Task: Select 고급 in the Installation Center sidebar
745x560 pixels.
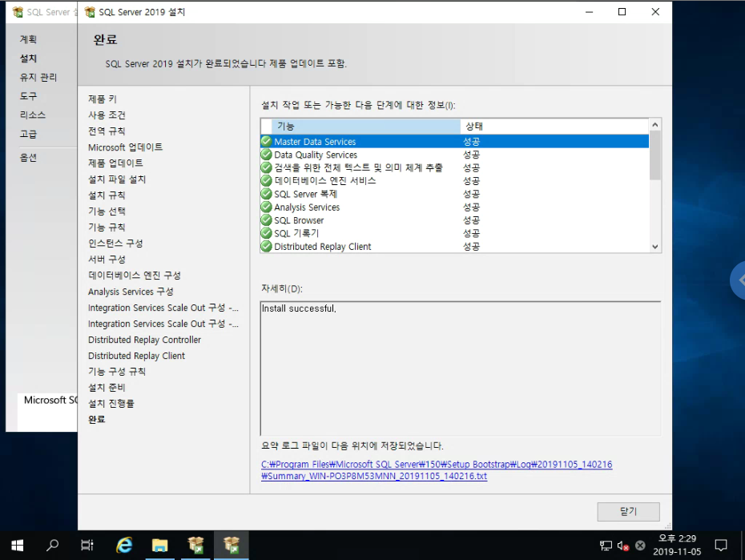Action: [x=28, y=134]
